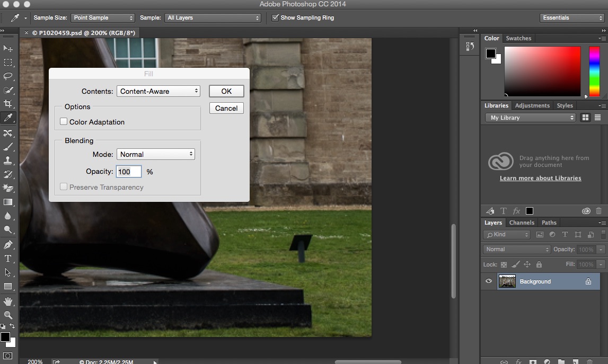
Task: Switch to the Swatches tab
Action: pos(518,38)
